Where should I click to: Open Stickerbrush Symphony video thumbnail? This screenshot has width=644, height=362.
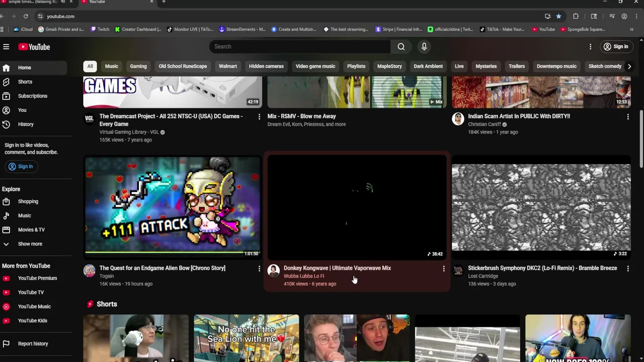click(541, 207)
